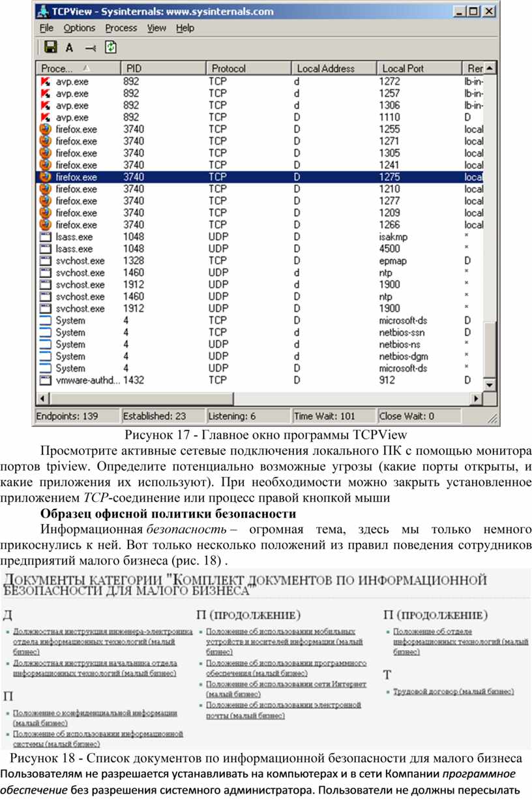Viewport: 532px width, 800px height.
Task: Click the Firefox icon on port 1266 row
Action: [45, 224]
